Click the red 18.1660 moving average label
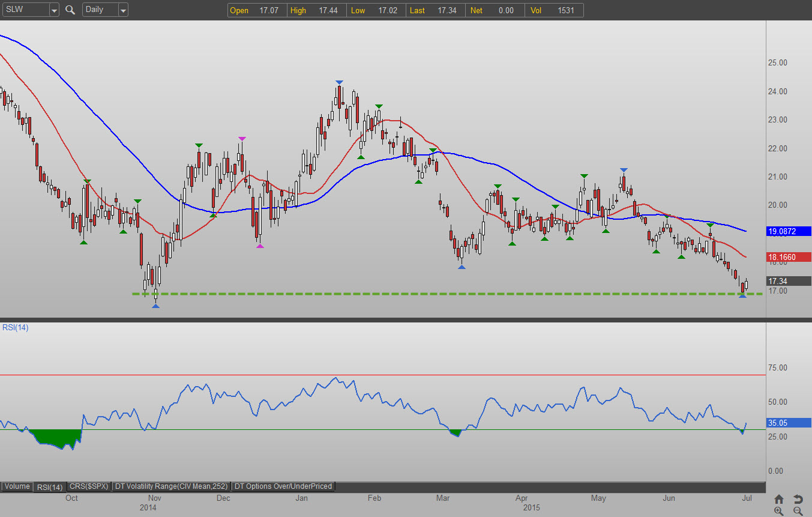 click(789, 257)
